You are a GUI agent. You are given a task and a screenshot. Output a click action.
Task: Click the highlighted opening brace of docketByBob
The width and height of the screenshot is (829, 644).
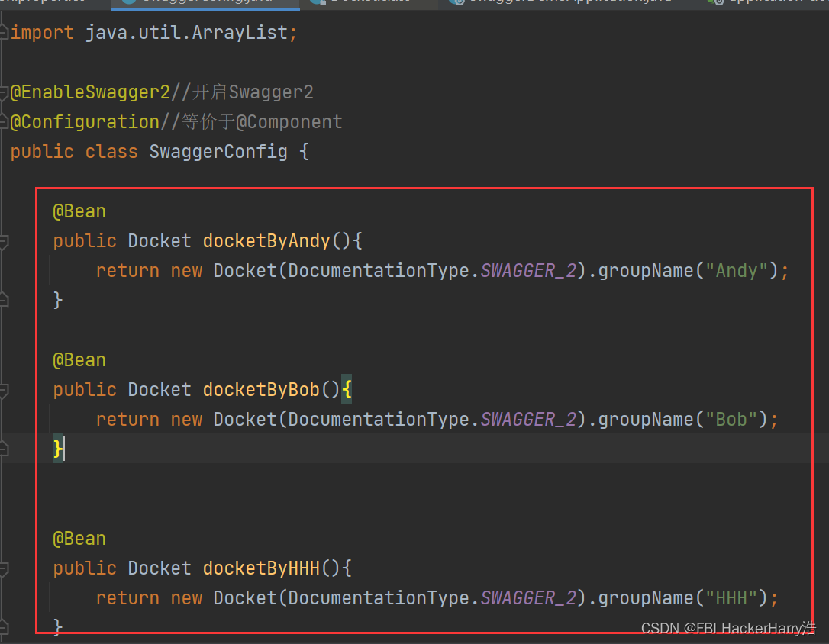click(347, 390)
